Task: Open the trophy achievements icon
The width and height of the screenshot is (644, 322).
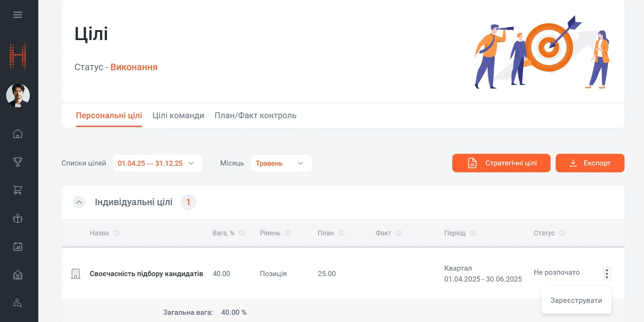Action: pos(18,162)
